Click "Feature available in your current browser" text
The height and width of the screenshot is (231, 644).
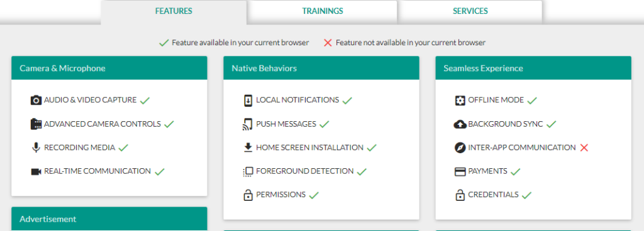coord(240,43)
